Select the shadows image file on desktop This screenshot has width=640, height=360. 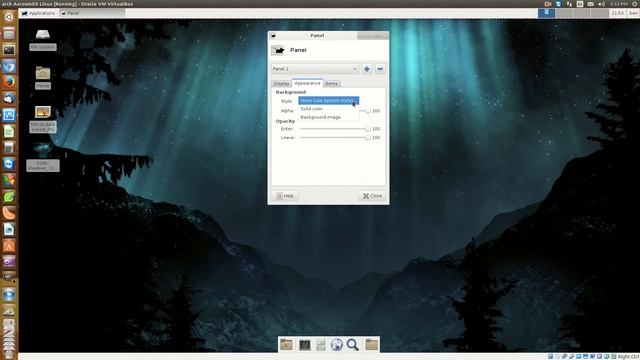43,157
